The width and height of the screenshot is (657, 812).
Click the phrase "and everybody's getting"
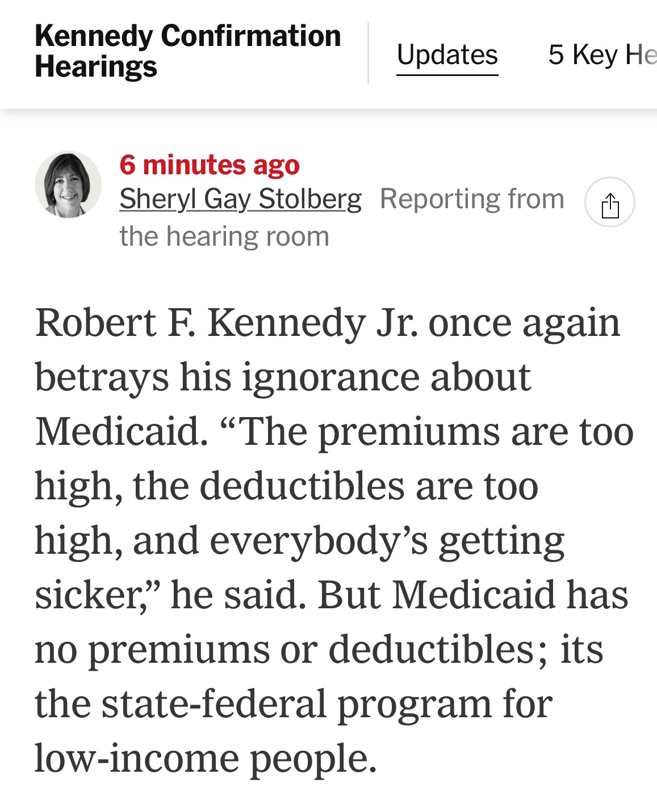pos(348,541)
